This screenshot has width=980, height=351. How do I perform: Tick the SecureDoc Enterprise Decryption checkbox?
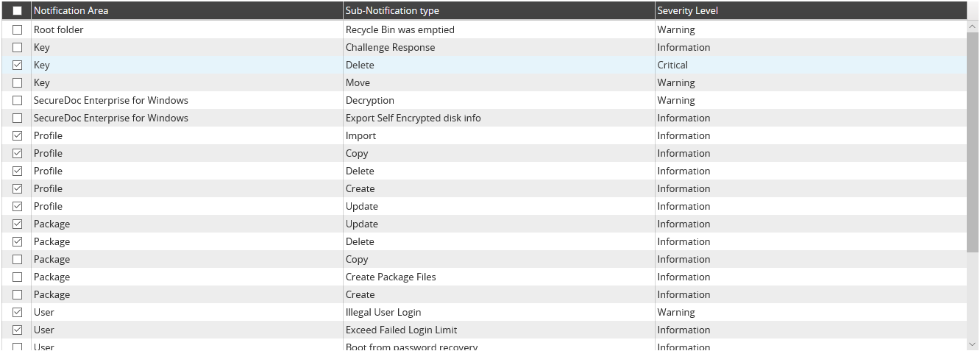click(x=18, y=101)
